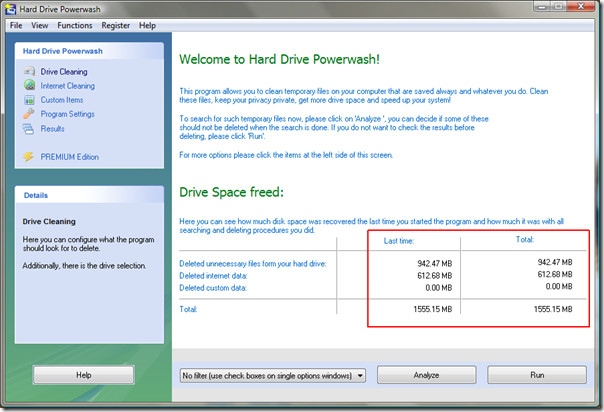Click the last-time 942.47 MB value

(x=435, y=264)
